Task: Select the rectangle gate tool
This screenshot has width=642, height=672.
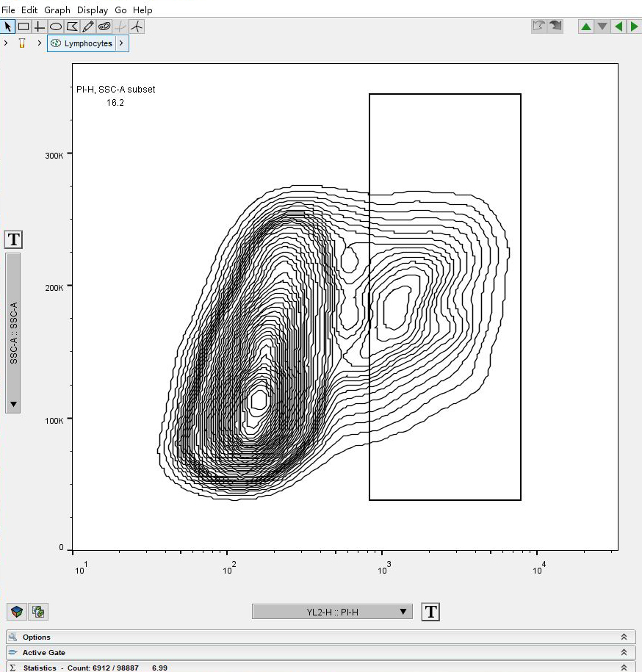Action: pyautogui.click(x=24, y=26)
